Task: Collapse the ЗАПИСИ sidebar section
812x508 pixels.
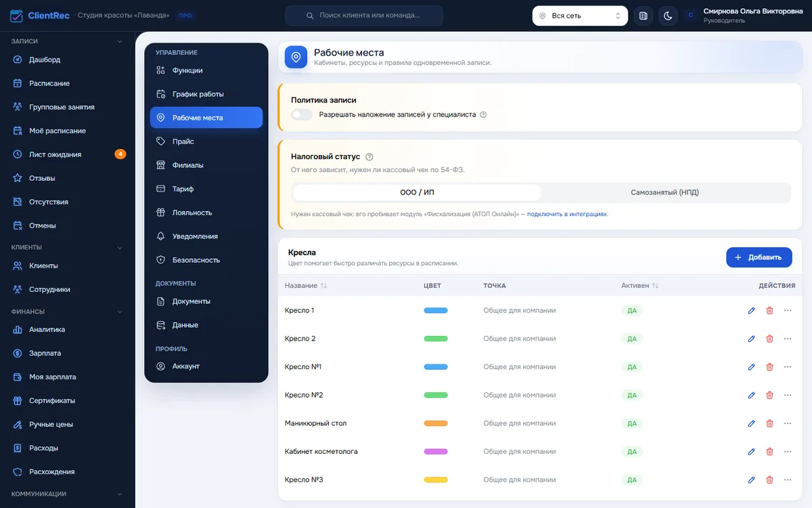Action: [x=120, y=41]
